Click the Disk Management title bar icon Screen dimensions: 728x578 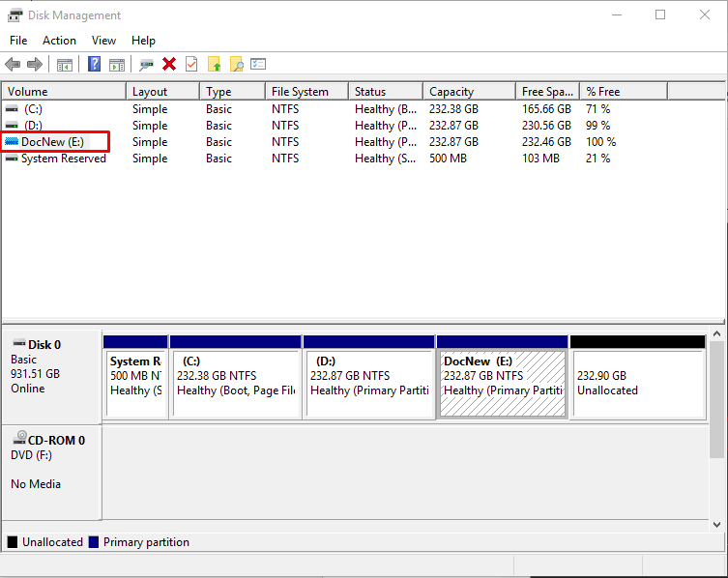point(15,15)
